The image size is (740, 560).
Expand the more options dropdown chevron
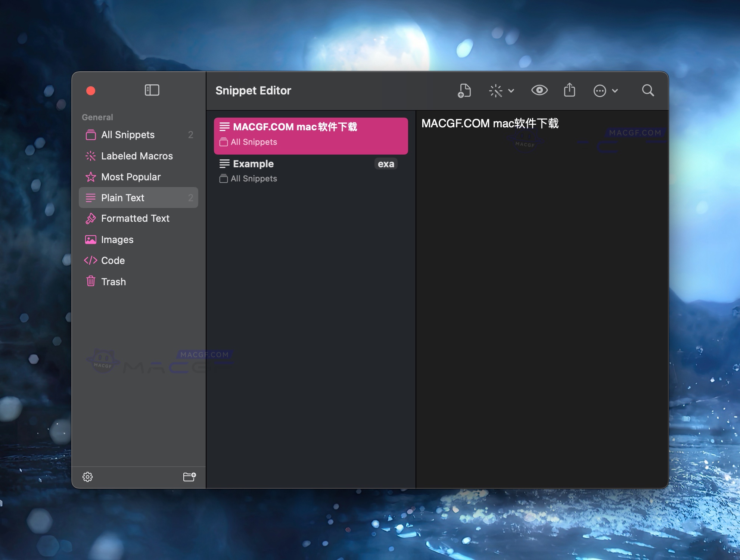coord(615,91)
